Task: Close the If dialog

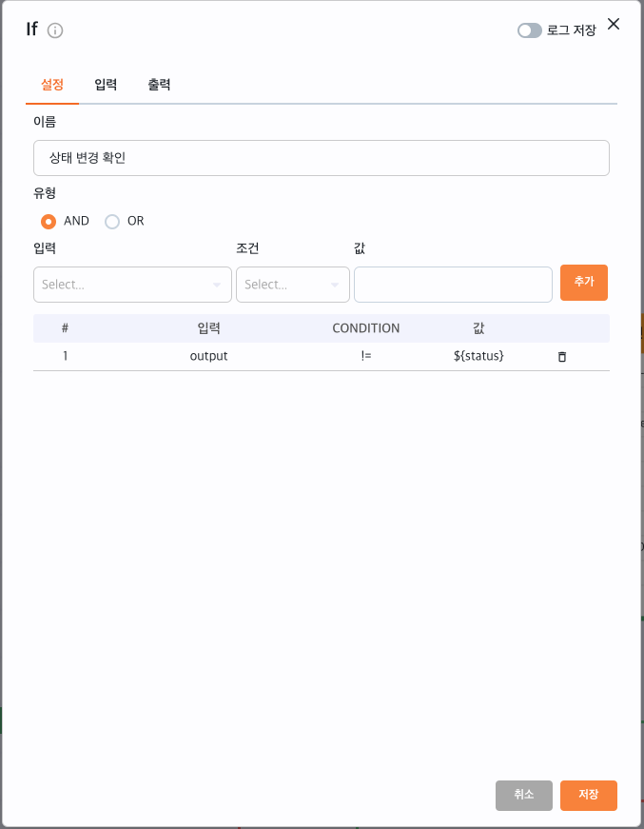Action: pyautogui.click(x=614, y=24)
